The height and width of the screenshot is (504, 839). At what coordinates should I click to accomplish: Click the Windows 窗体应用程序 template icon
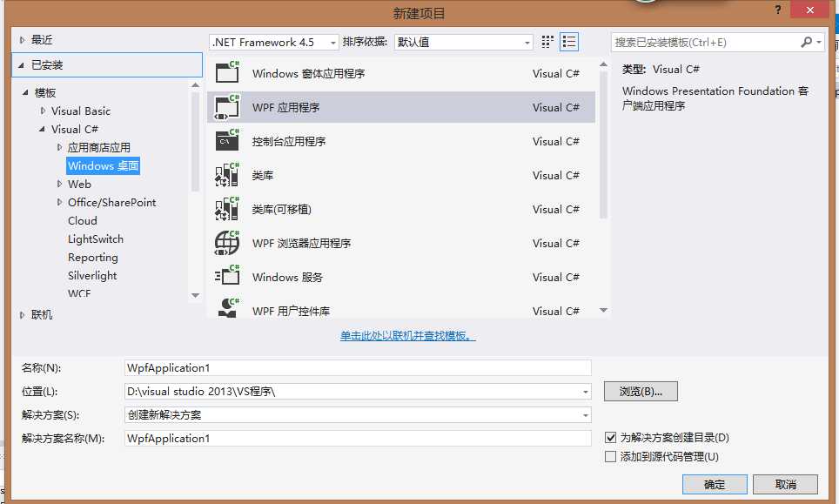click(227, 72)
